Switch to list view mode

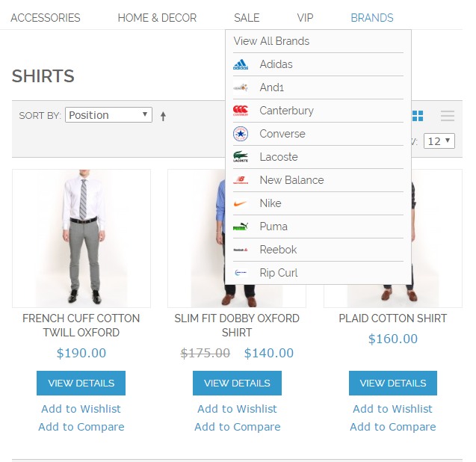[x=448, y=116]
